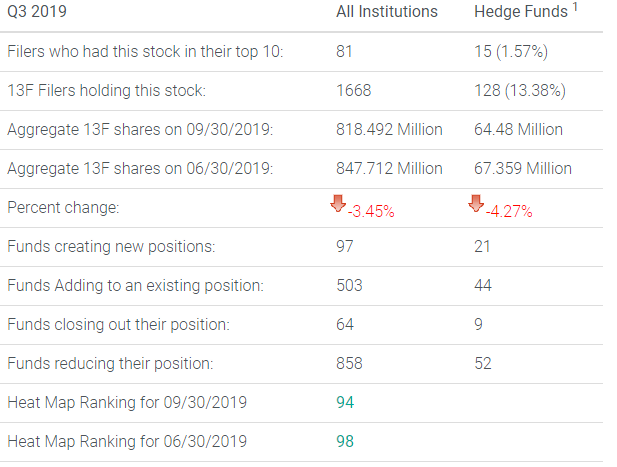Select the Hedge Funds column header
This screenshot has width=617, height=467.
point(513,12)
